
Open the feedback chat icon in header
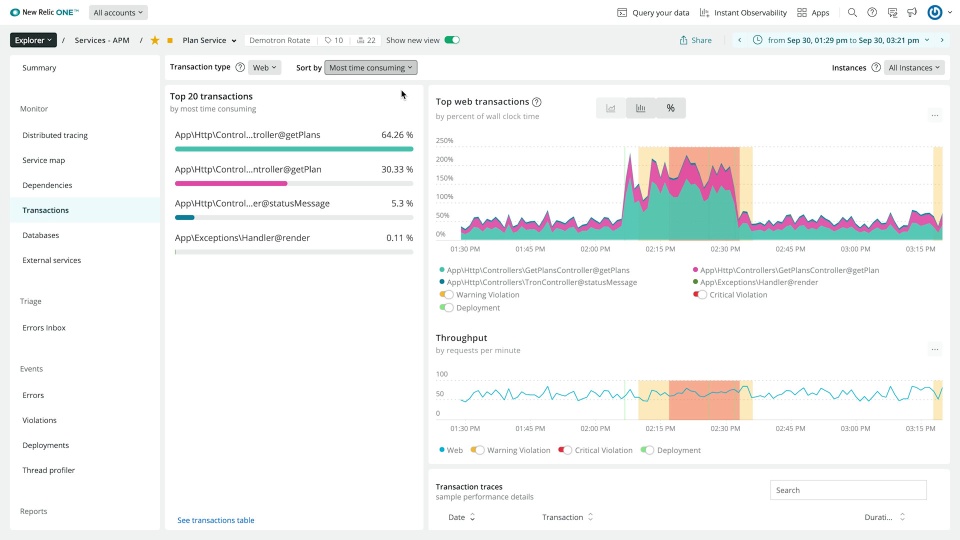pos(892,12)
